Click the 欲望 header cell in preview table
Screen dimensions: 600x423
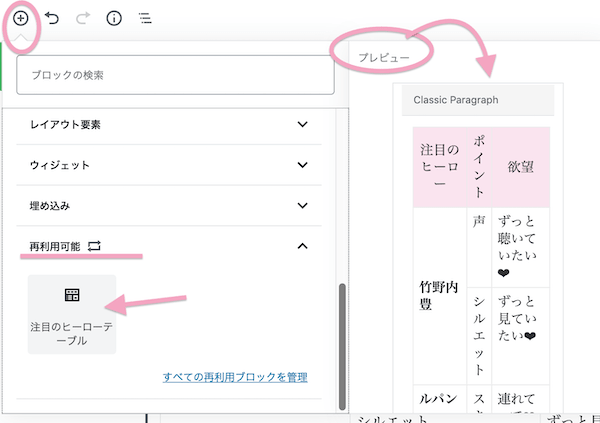520,167
